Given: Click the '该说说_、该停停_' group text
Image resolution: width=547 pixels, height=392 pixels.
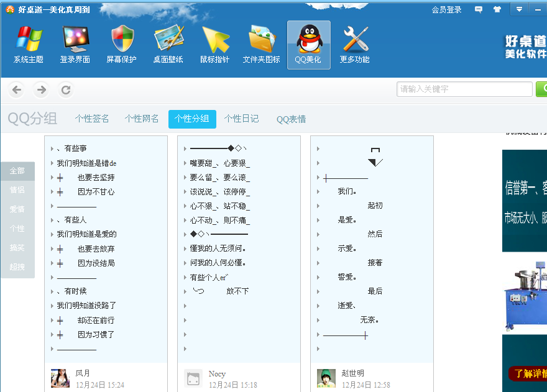Looking at the screenshot, I should click(220, 192).
